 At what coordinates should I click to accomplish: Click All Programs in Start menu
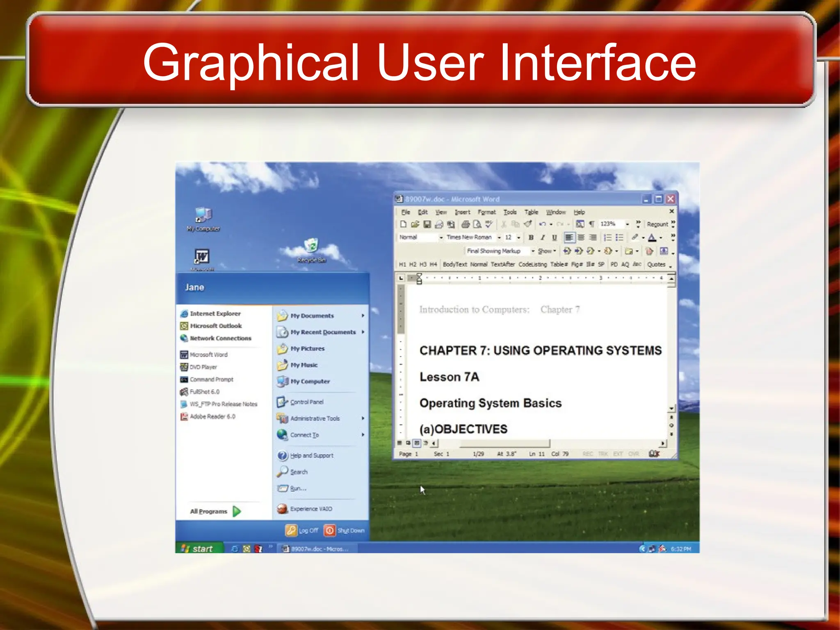(x=215, y=511)
